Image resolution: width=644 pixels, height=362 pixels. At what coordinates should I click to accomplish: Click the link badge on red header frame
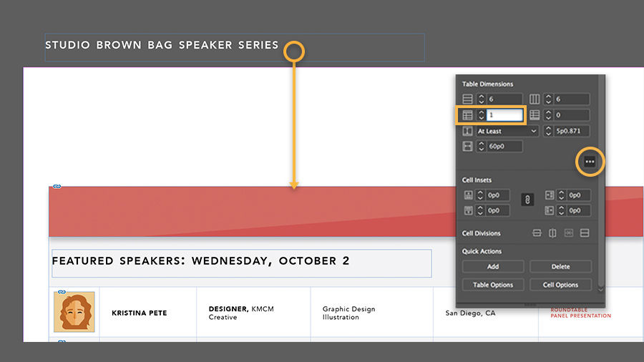(x=57, y=186)
